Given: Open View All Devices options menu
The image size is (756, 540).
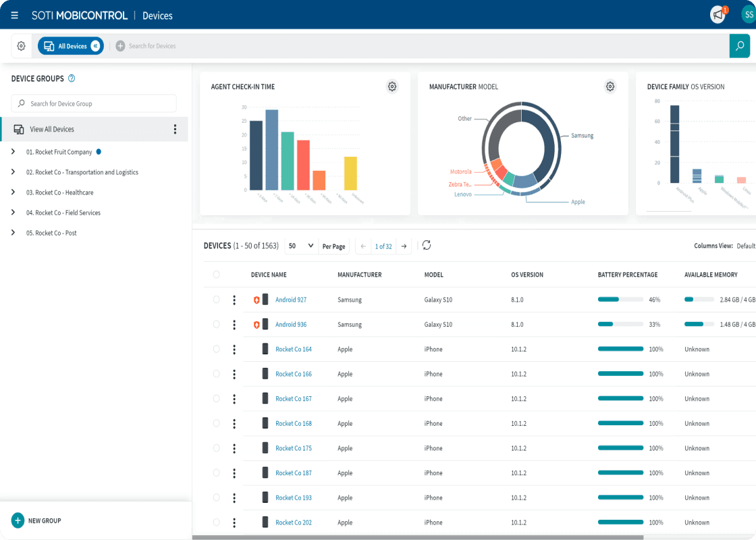Looking at the screenshot, I should tap(175, 129).
